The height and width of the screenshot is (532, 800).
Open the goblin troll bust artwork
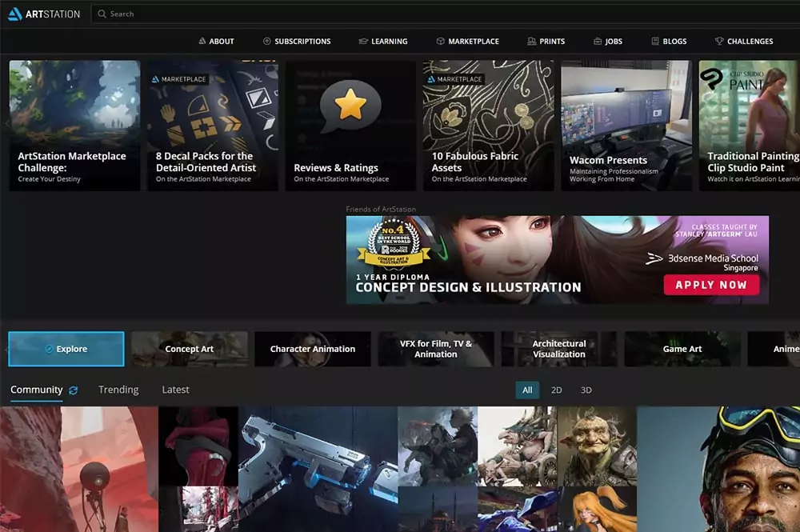click(597, 446)
